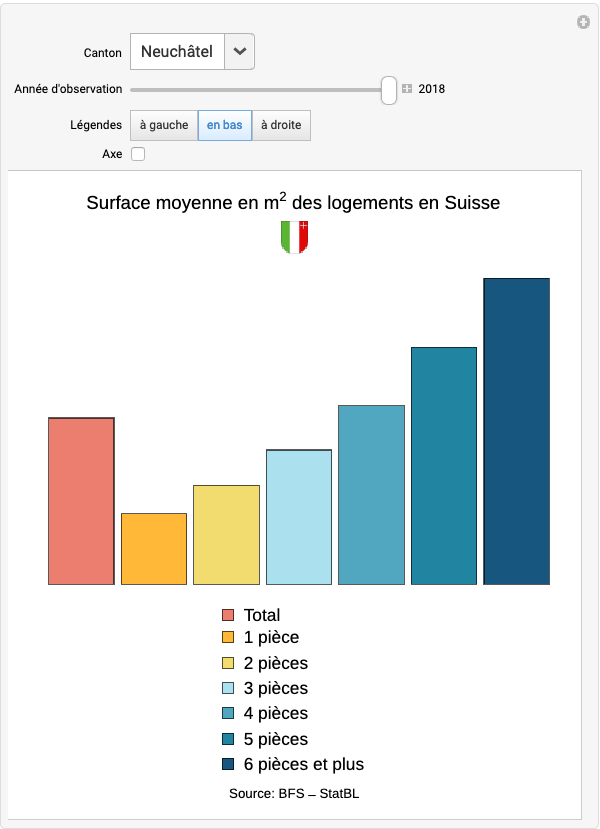Select the "à droite" legend position
The image size is (600, 829).
tap(281, 125)
